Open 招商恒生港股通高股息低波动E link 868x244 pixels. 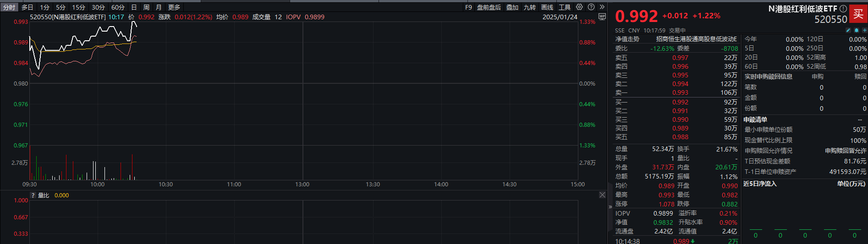[x=697, y=39]
